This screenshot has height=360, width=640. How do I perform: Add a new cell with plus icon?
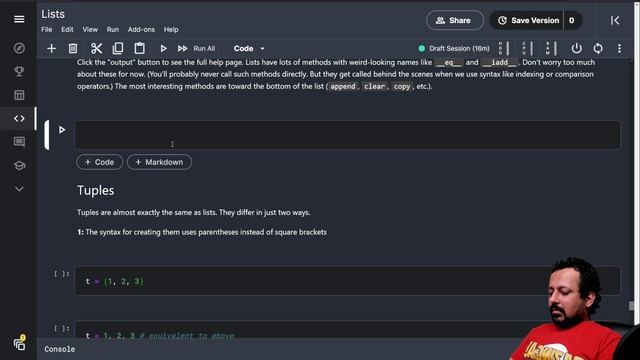(x=51, y=49)
